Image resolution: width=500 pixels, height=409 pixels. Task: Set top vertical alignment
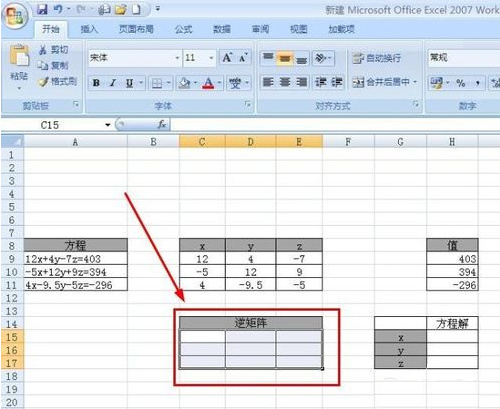pos(268,58)
